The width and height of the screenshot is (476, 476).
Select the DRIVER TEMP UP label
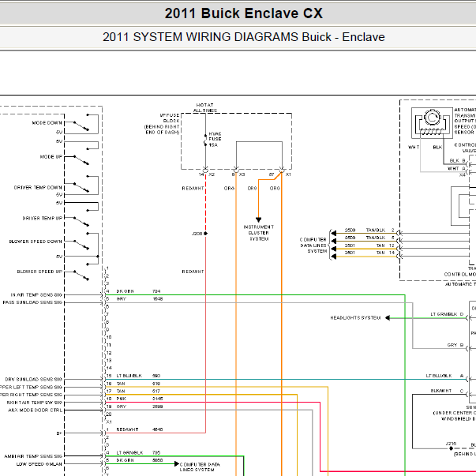42,219
